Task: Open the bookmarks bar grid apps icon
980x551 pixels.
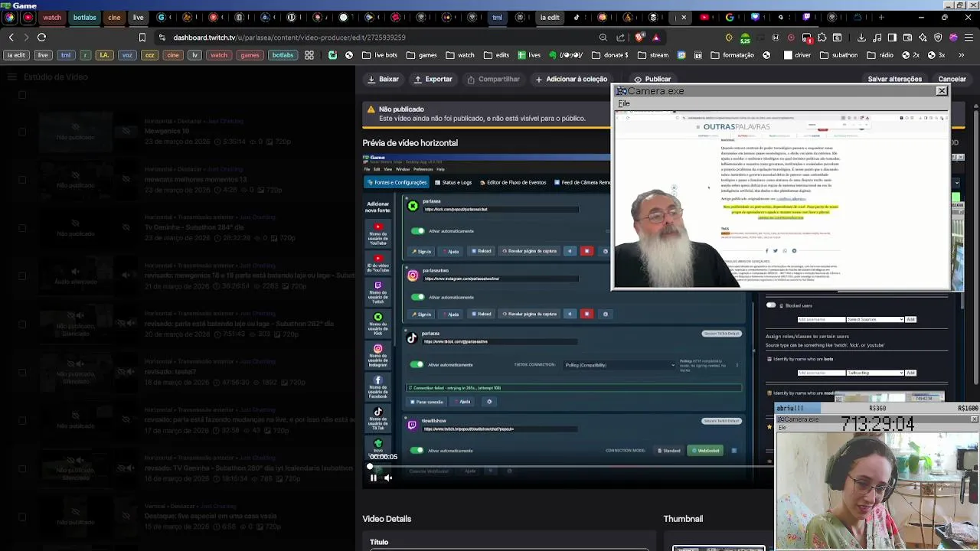Action: point(309,55)
